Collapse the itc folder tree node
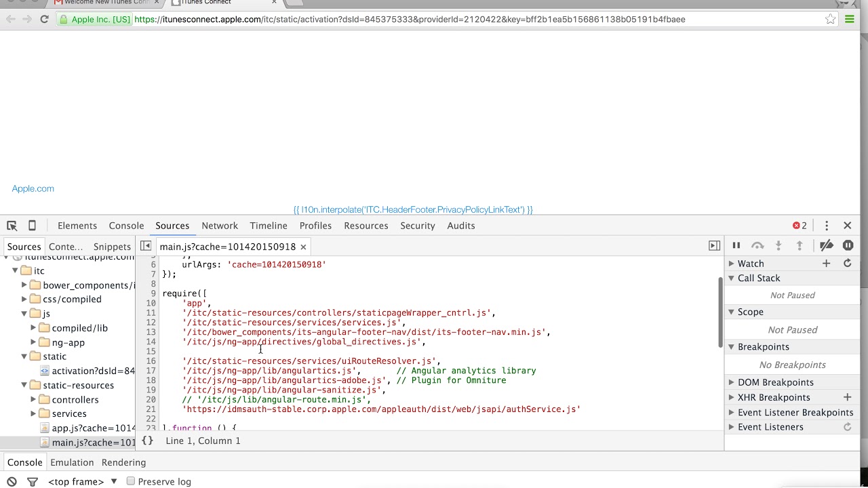This screenshot has width=868, height=488. coord(15,270)
